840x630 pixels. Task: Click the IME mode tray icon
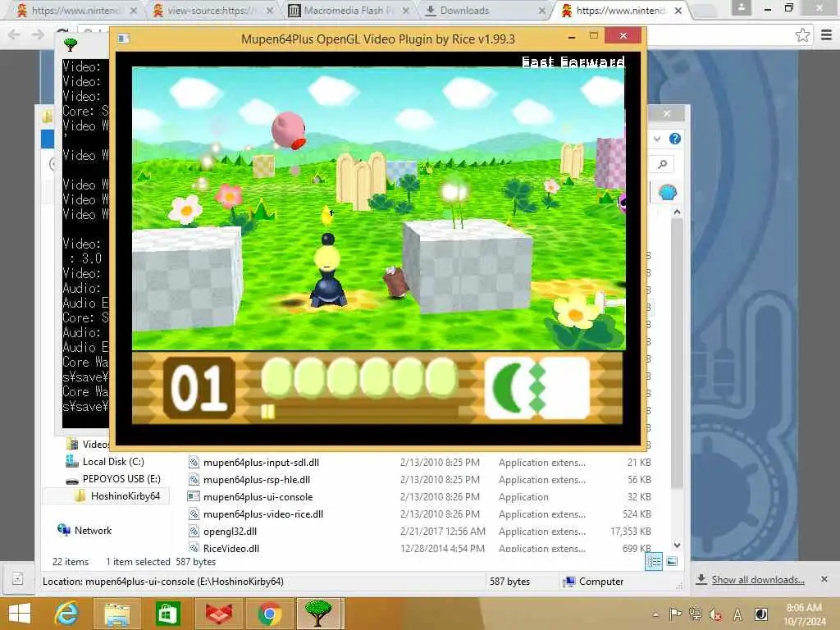[760, 614]
